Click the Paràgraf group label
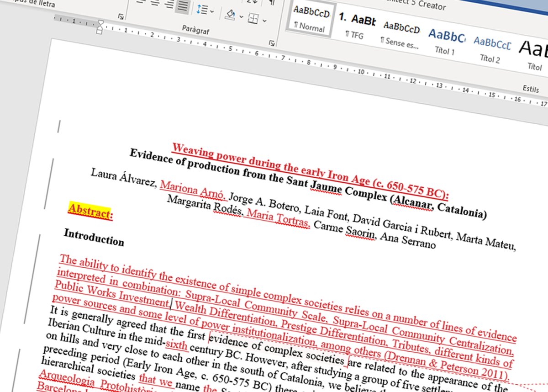 click(195, 31)
